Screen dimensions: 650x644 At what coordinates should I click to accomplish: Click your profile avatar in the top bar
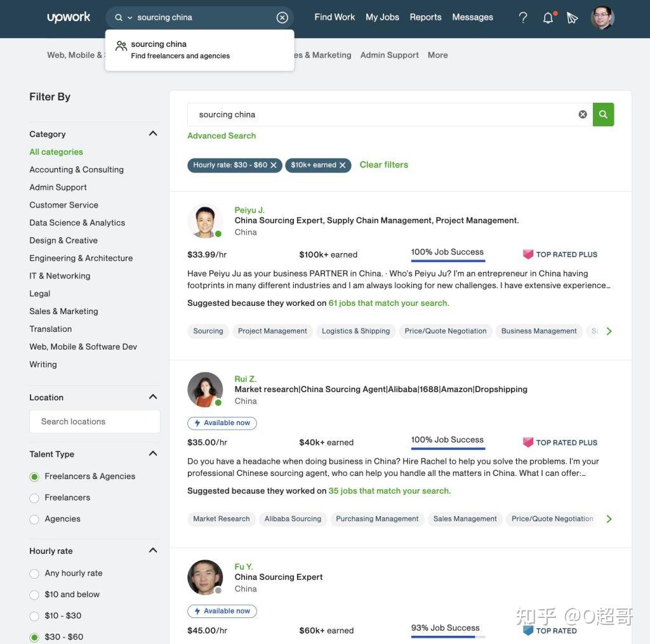(x=602, y=18)
